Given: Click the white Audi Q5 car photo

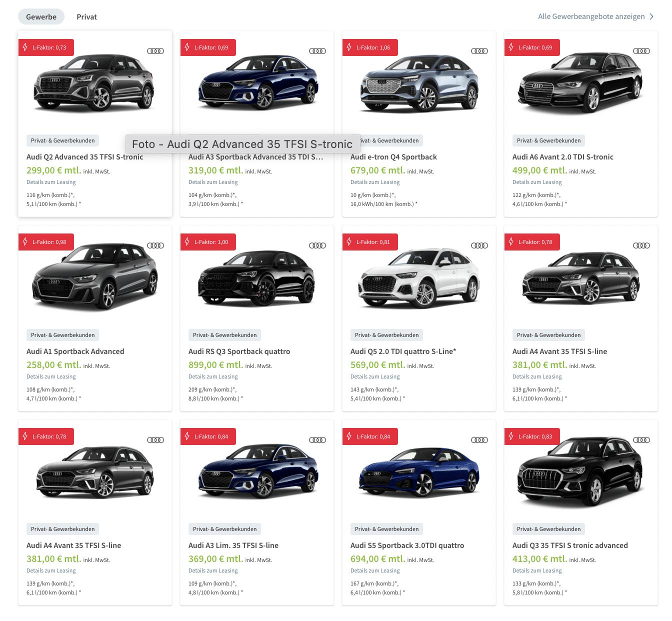Looking at the screenshot, I should pyautogui.click(x=419, y=278).
